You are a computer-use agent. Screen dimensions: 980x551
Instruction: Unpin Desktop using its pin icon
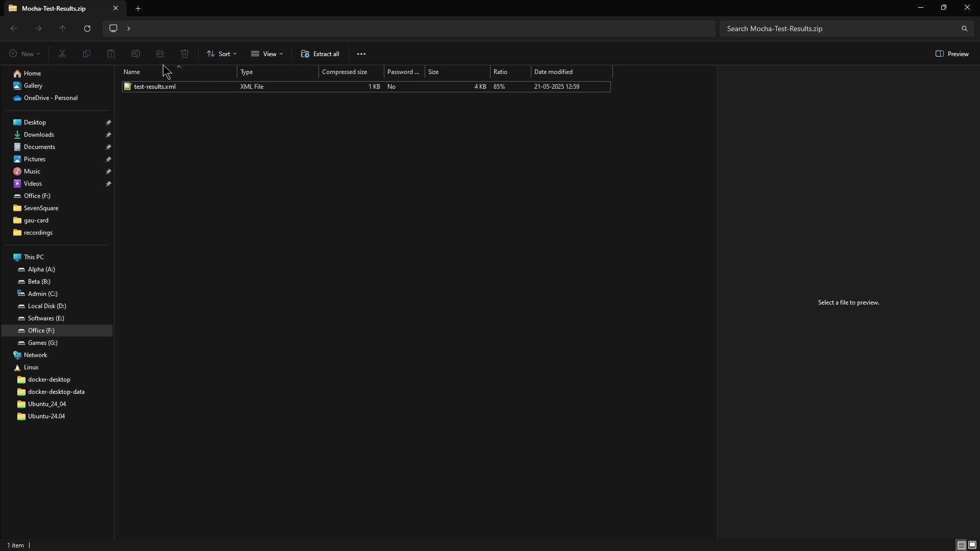coord(109,122)
